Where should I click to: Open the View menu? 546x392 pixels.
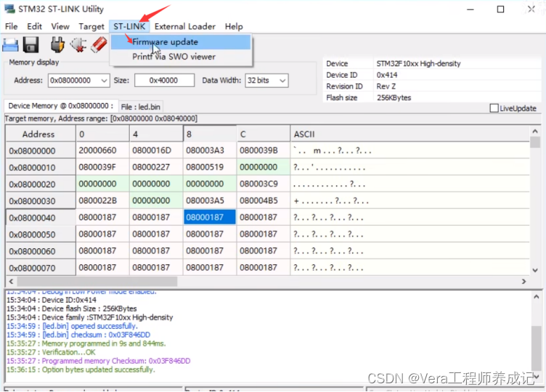pos(60,26)
